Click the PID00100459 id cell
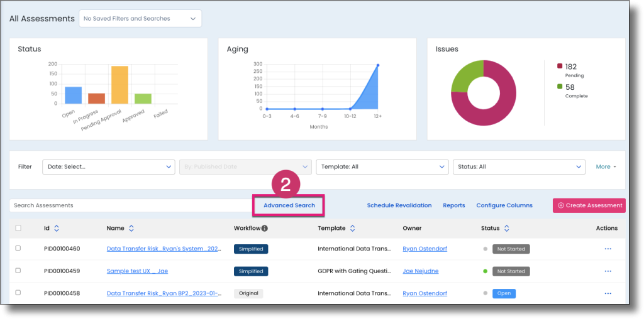 coord(62,271)
